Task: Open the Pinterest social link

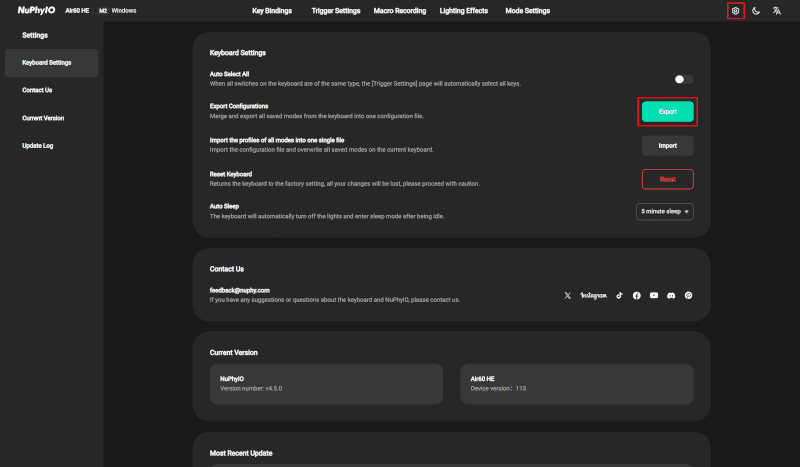Action: (688, 296)
